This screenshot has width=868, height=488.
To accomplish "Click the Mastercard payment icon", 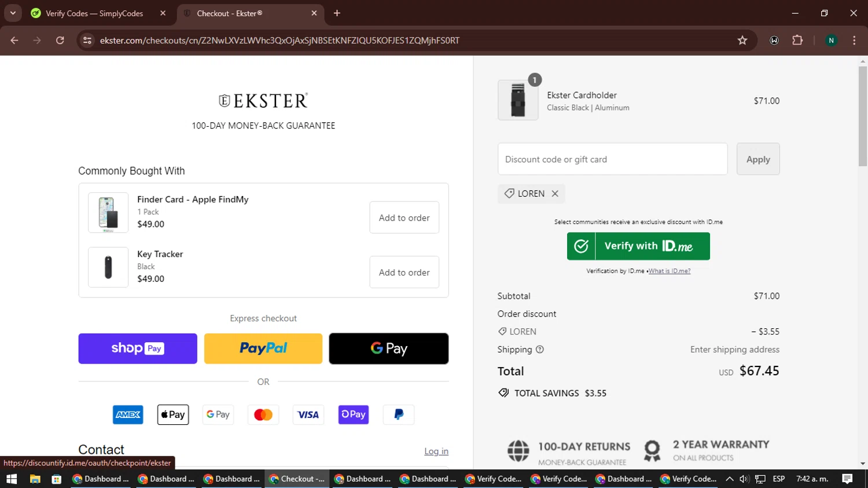I will pyautogui.click(x=263, y=414).
